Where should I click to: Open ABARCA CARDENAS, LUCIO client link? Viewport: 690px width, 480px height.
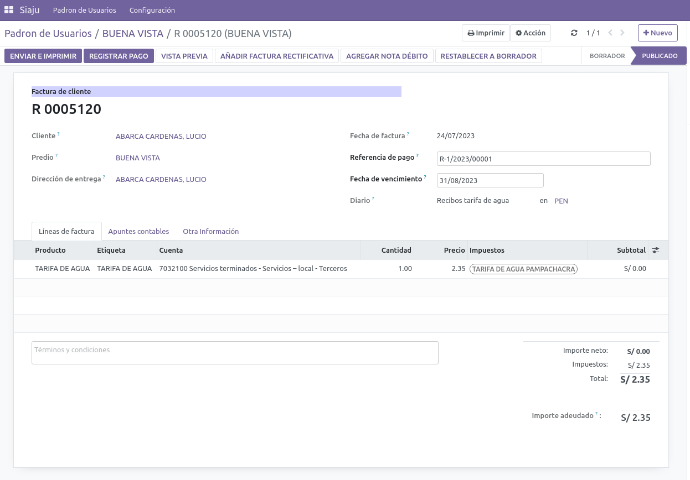[x=161, y=136]
